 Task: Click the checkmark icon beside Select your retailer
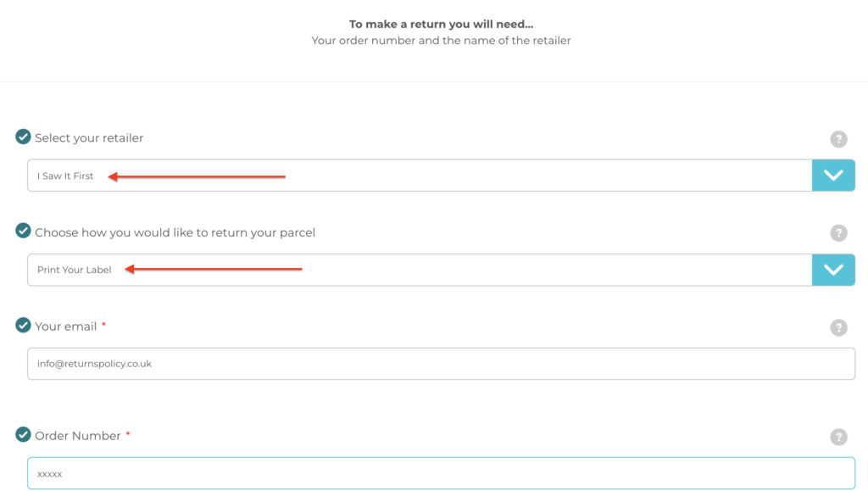[23, 137]
